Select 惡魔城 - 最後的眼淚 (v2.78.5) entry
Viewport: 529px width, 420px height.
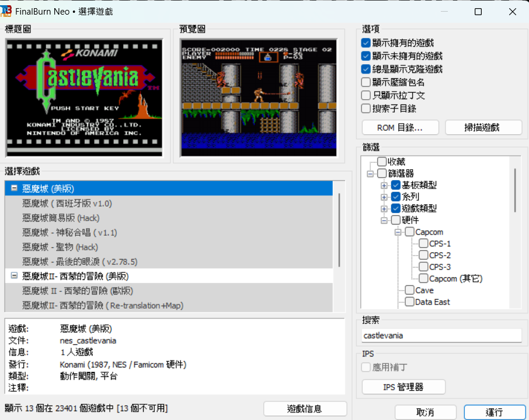click(169, 261)
